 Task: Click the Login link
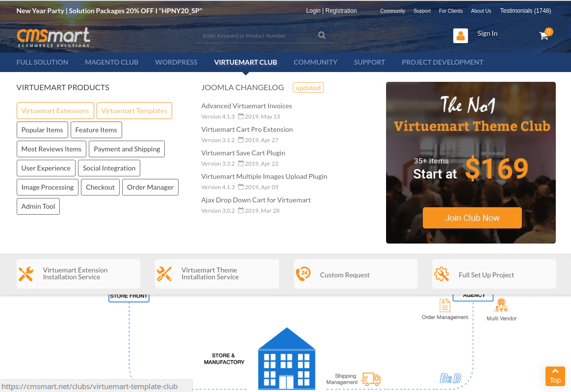[x=313, y=11]
